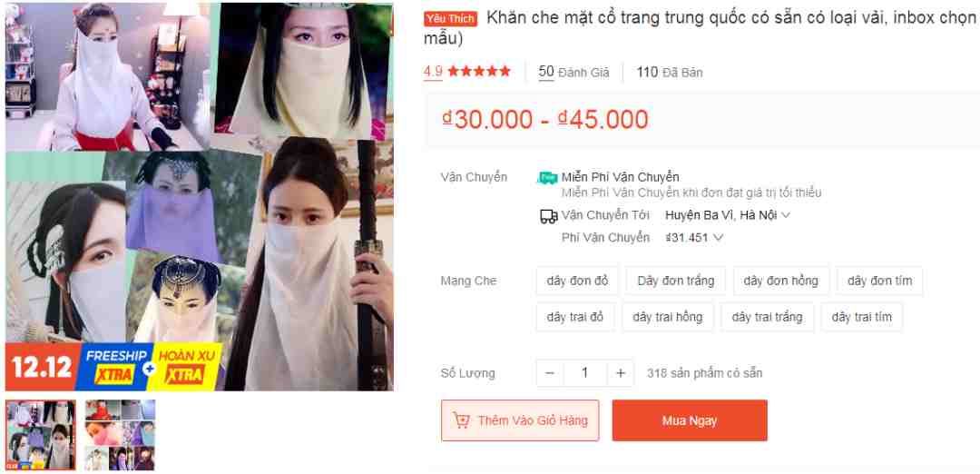
Task: Expand the shipping fee ₫31.451 chevron
Action: [x=719, y=238]
